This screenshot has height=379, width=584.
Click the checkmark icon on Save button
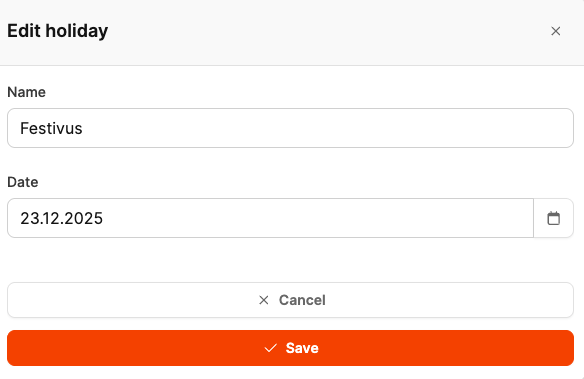tap(271, 348)
